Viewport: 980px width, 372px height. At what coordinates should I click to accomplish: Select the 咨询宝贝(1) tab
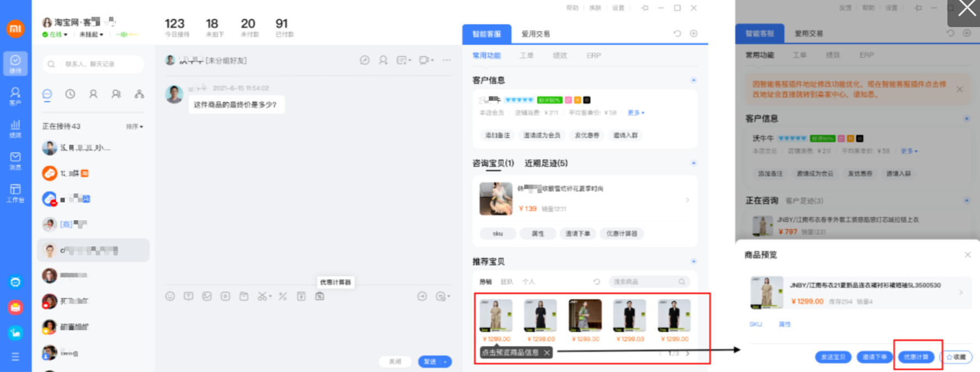pos(493,163)
